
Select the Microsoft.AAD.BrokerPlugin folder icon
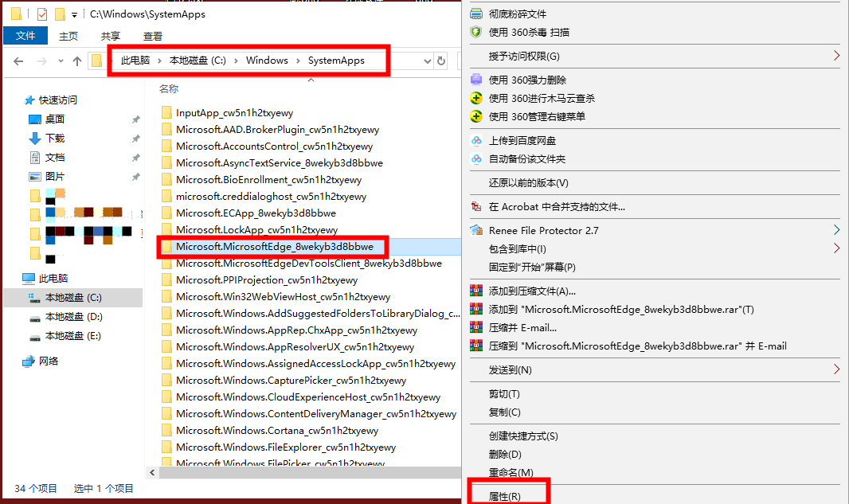(x=166, y=129)
